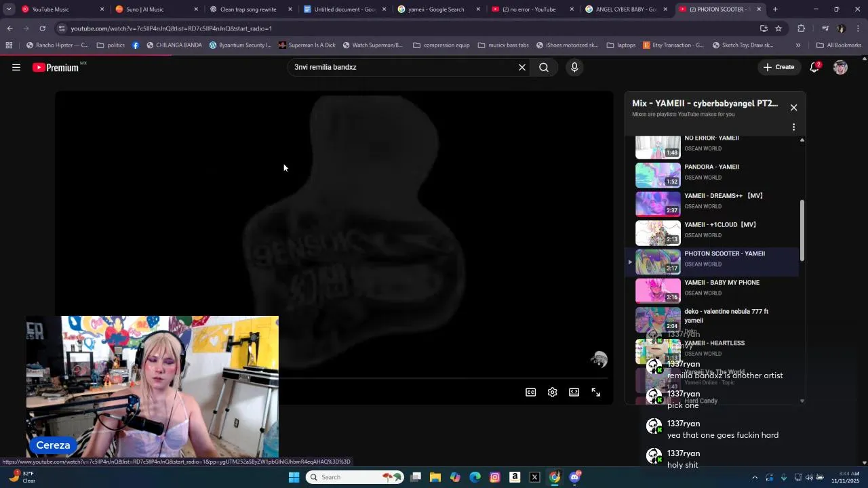This screenshot has width=868, height=488.
Task: Click the Windows taskbar Search box
Action: click(x=355, y=477)
